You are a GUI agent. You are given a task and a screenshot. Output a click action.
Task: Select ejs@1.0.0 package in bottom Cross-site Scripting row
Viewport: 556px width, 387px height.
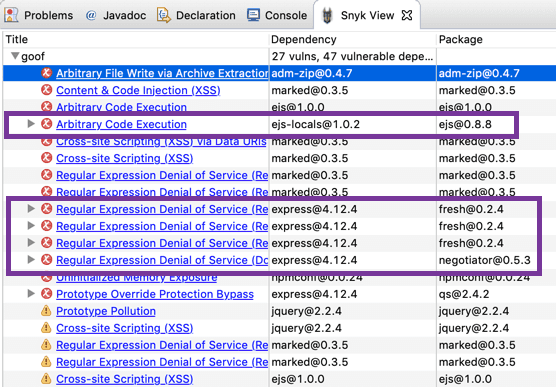point(465,379)
